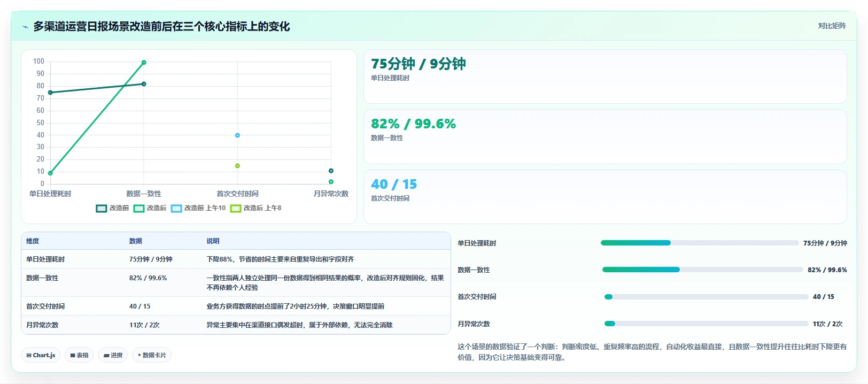The height and width of the screenshot is (384, 868).
Task: Click the 改造后 point at value 100
Action: 144,63
